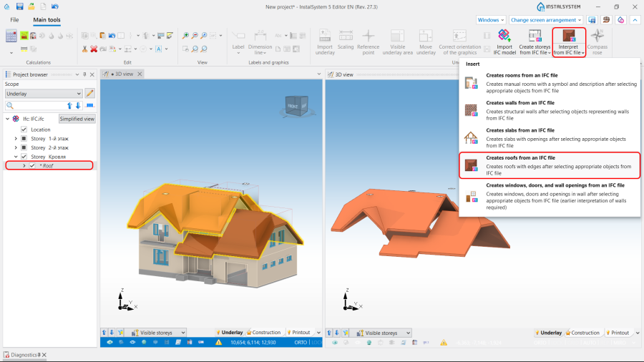644x362 pixels.
Task: Click the Cut scissors icon
Action: pos(84,49)
